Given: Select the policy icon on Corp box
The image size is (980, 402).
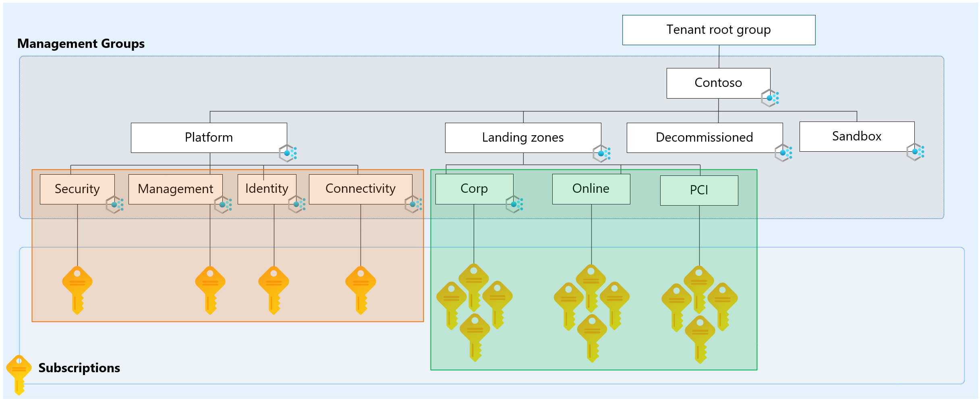Looking at the screenshot, I should (514, 204).
